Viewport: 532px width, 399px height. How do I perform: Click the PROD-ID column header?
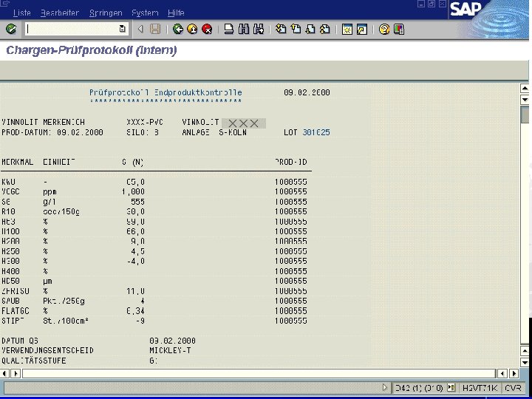point(291,162)
